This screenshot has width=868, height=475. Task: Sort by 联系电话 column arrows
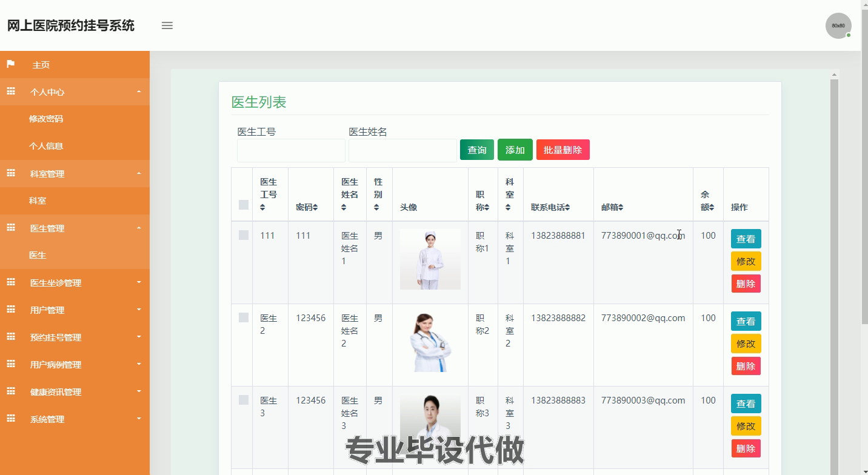(567, 207)
